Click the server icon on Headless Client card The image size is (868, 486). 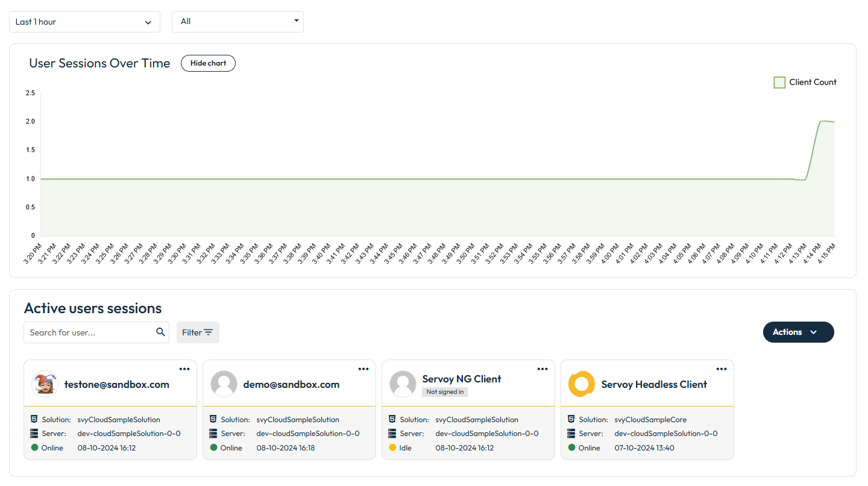coord(571,434)
